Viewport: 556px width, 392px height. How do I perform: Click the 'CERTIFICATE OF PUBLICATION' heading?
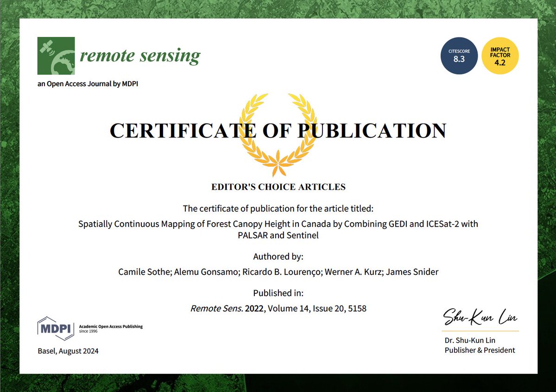tap(278, 131)
